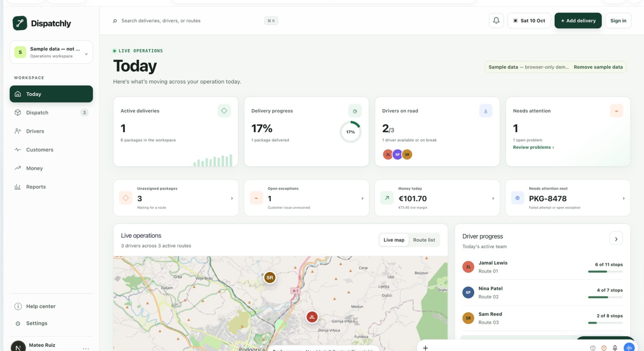
Task: Click the Delivery progress clock icon
Action: (355, 111)
